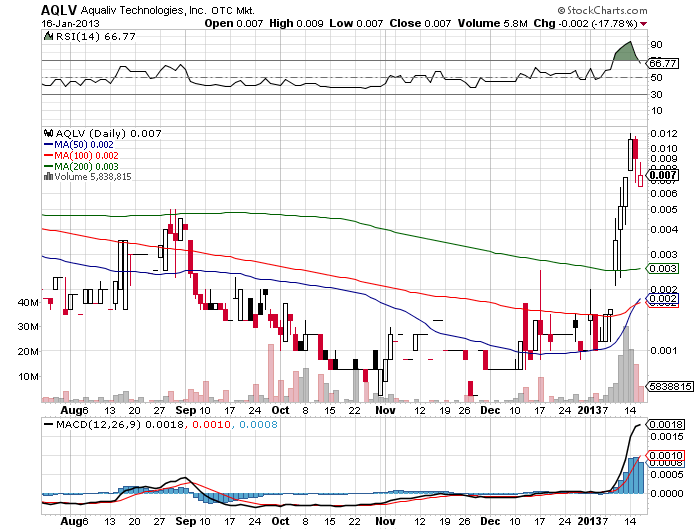Click the boxed 5838815 volume tag
The height and width of the screenshot is (530, 700).
[670, 386]
